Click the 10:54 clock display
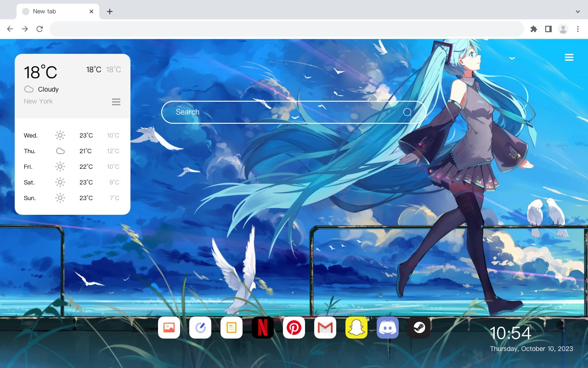The height and width of the screenshot is (368, 588). coord(510,333)
